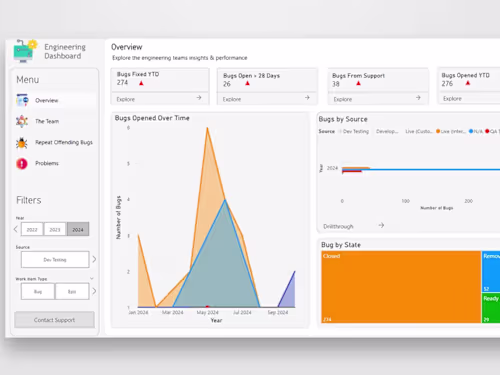Show next Source option with right chevron
The image size is (500, 375).
pyautogui.click(x=94, y=259)
